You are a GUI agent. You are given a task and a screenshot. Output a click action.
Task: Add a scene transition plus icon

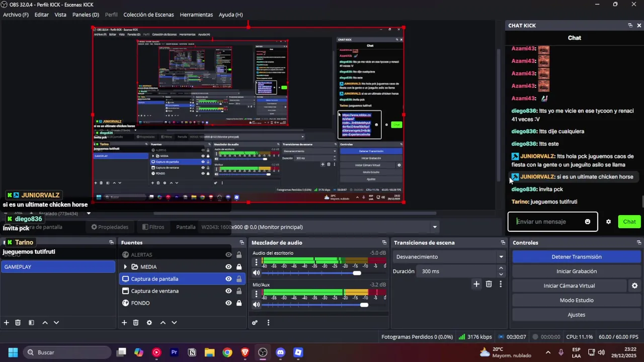click(476, 284)
